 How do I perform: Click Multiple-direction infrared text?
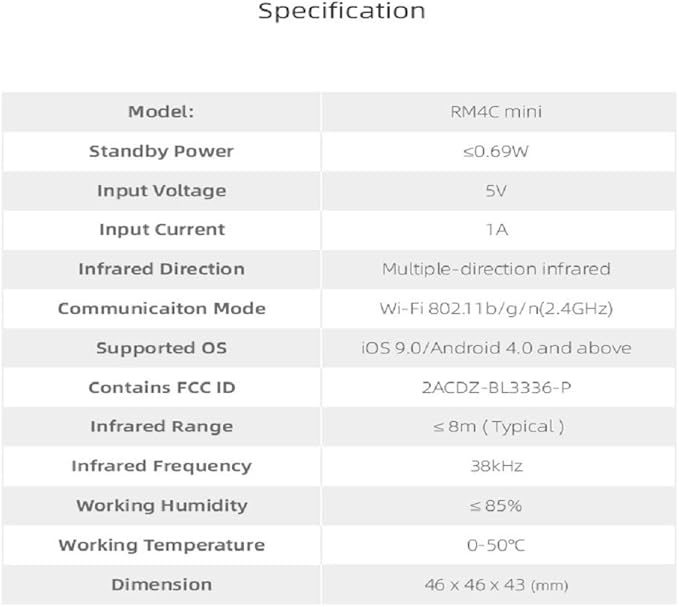coord(496,269)
